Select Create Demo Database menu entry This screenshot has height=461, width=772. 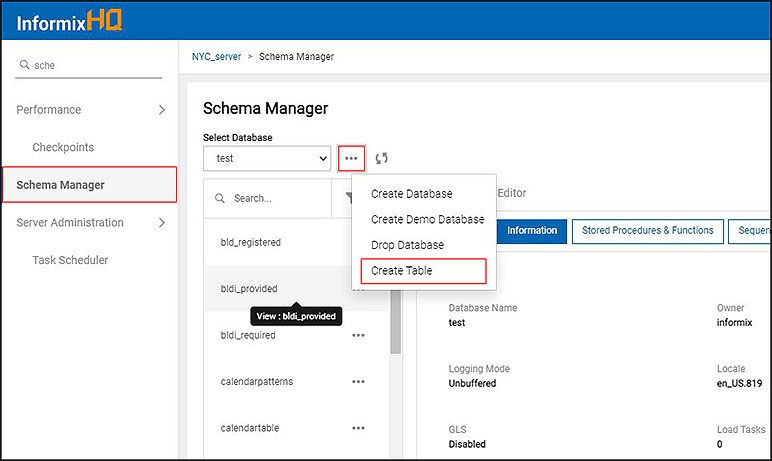coord(427,219)
